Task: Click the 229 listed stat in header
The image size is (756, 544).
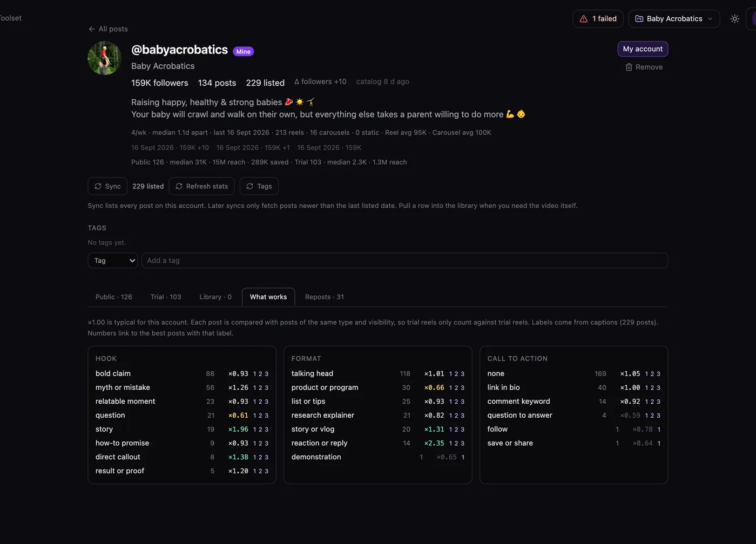Action: pos(265,83)
